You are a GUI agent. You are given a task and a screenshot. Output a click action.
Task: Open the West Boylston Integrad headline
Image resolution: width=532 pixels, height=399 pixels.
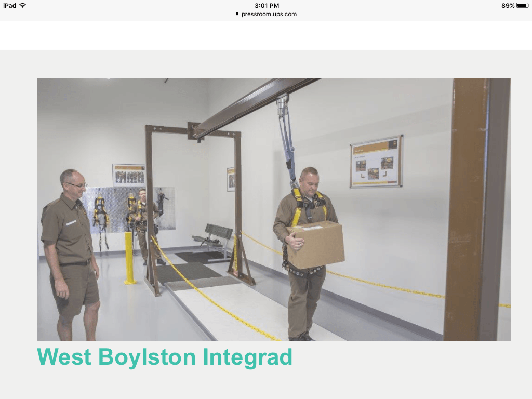tap(165, 357)
